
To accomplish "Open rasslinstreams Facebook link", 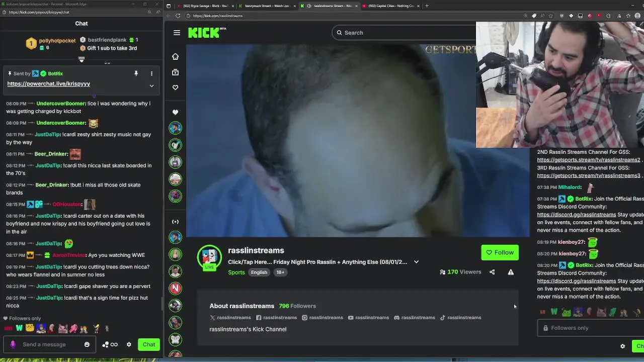I will [276, 318].
